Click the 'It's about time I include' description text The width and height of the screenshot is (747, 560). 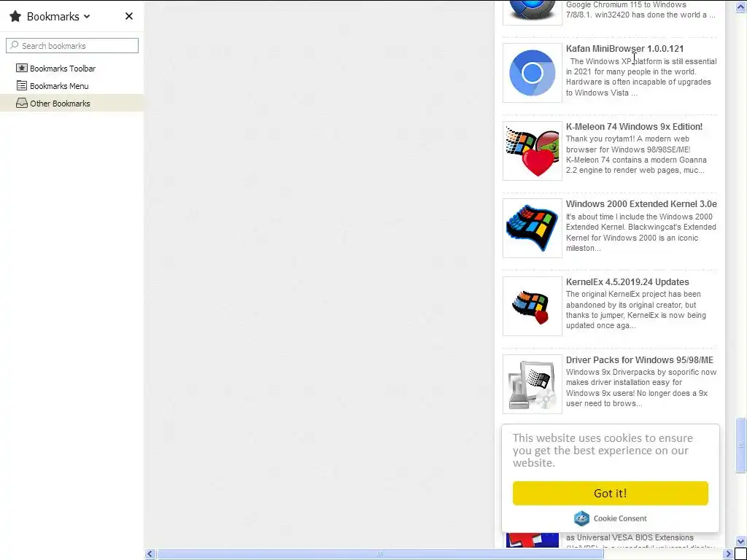tap(641, 233)
